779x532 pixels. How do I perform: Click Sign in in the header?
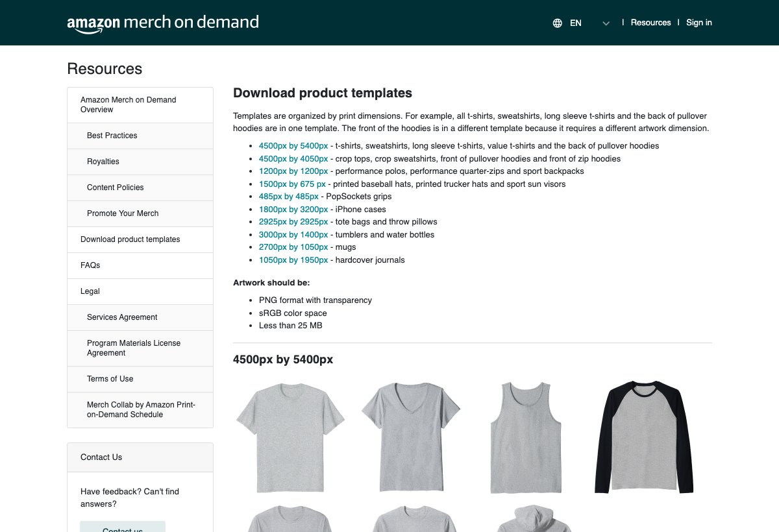point(699,23)
